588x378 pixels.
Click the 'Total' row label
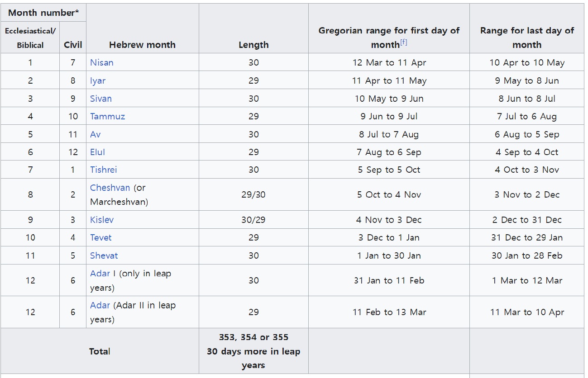pyautogui.click(x=100, y=351)
